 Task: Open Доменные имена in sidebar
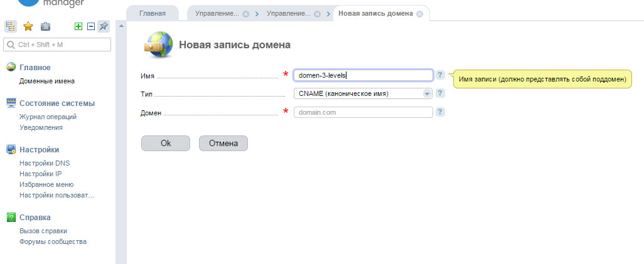pyautogui.click(x=47, y=82)
